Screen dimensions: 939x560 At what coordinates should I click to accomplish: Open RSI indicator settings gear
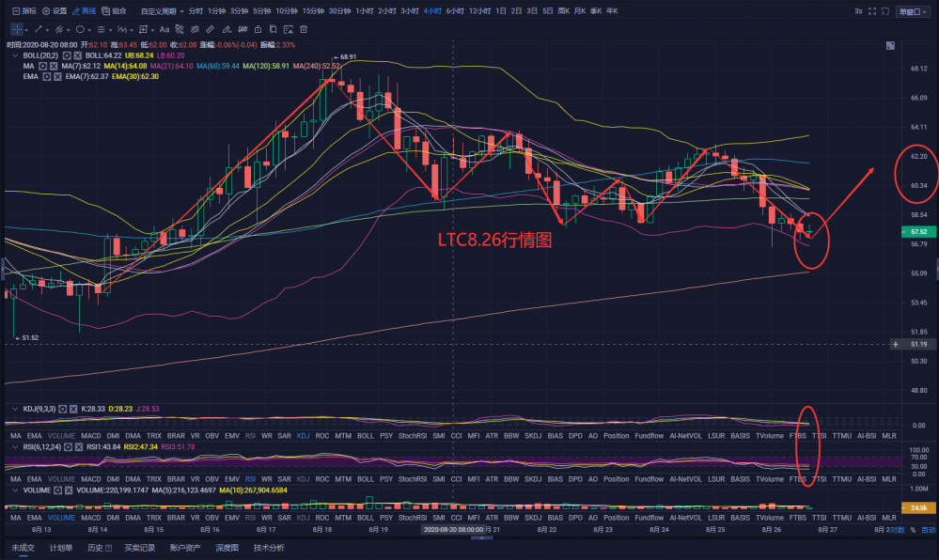point(68,447)
